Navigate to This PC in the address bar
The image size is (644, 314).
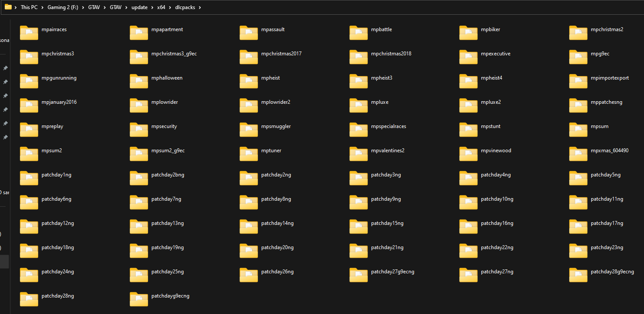29,7
